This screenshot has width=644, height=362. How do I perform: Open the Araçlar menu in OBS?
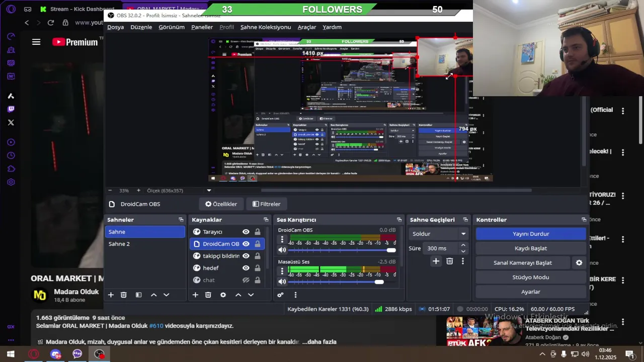point(307,27)
